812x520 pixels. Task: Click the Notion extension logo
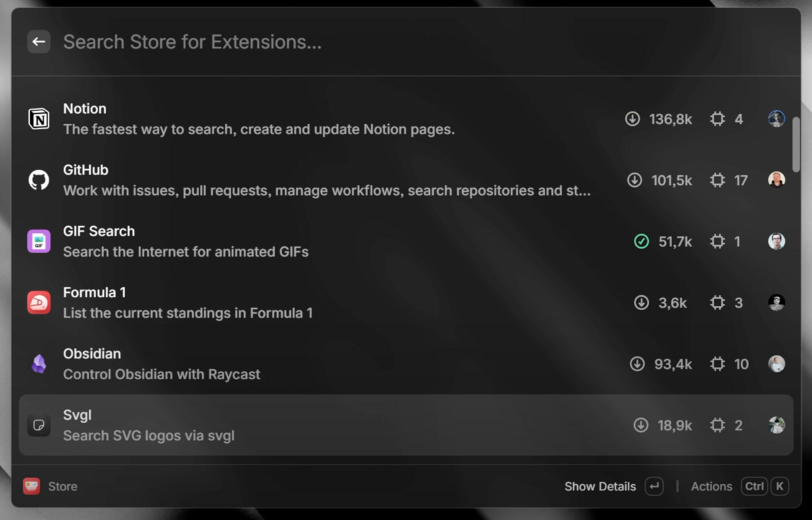pos(39,118)
